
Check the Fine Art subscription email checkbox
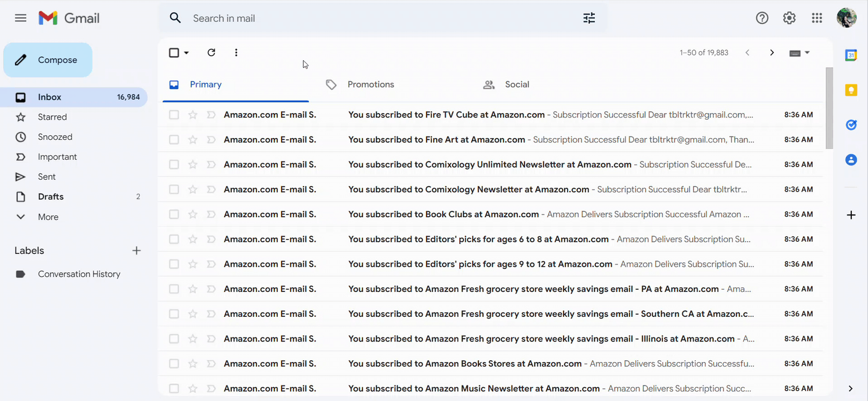(x=174, y=140)
